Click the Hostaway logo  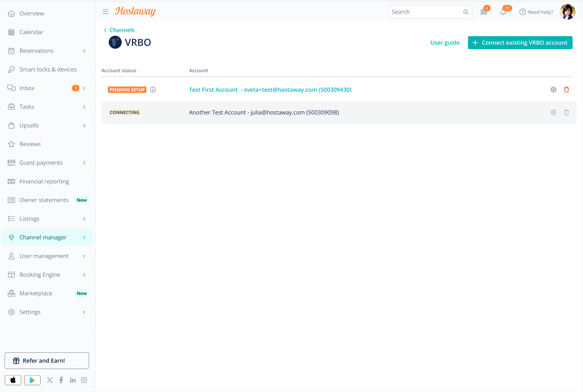tap(135, 12)
